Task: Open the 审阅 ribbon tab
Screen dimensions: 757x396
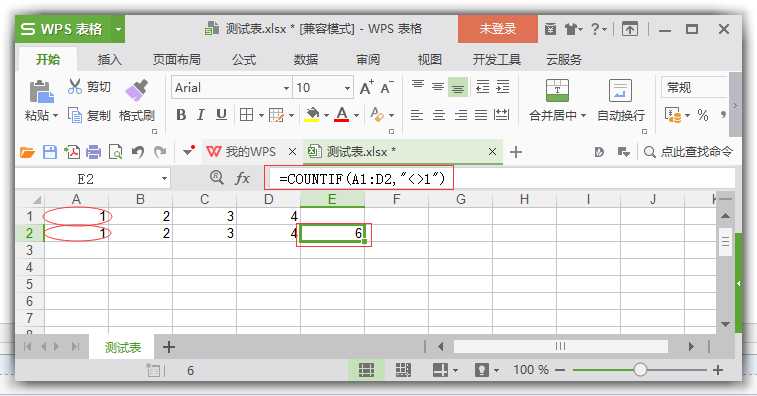Action: pyautogui.click(x=368, y=59)
